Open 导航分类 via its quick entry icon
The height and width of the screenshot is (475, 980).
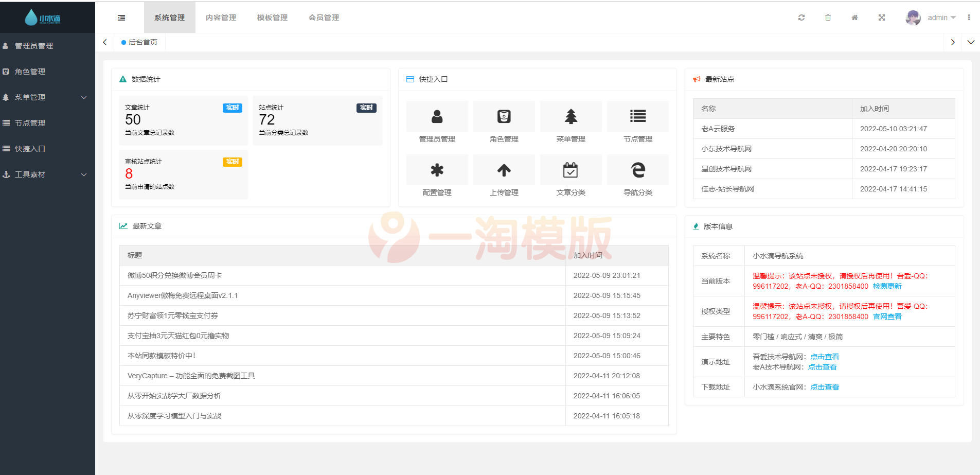pyautogui.click(x=637, y=170)
